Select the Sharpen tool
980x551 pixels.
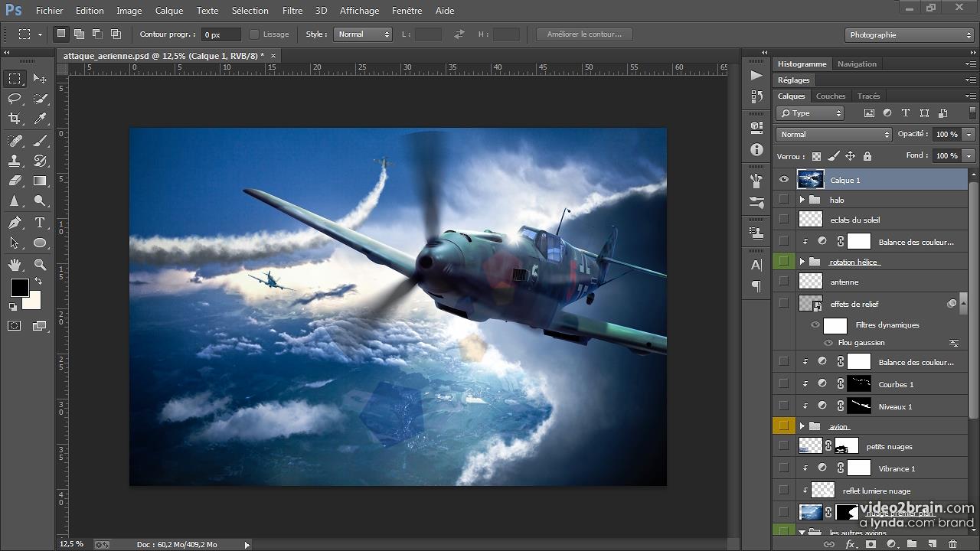click(15, 201)
